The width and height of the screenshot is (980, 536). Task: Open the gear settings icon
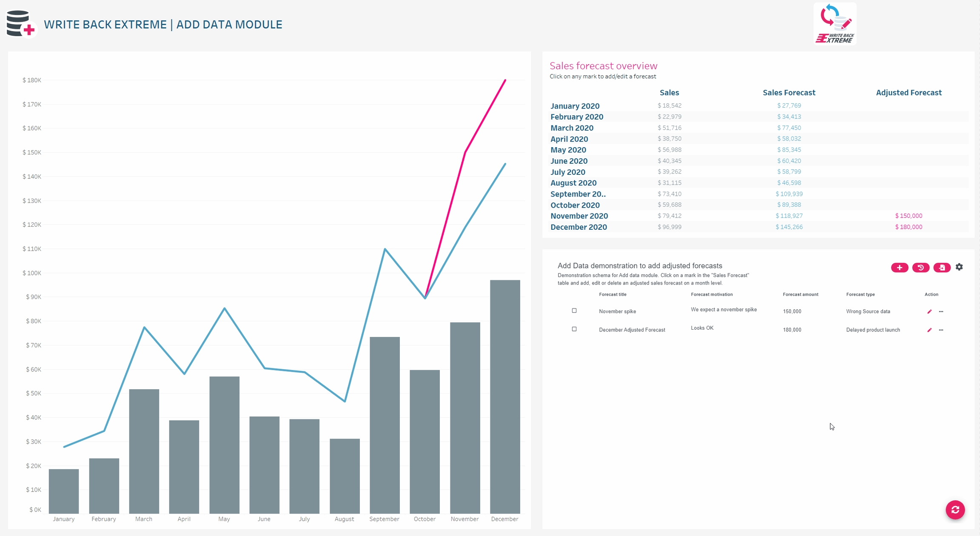click(959, 267)
